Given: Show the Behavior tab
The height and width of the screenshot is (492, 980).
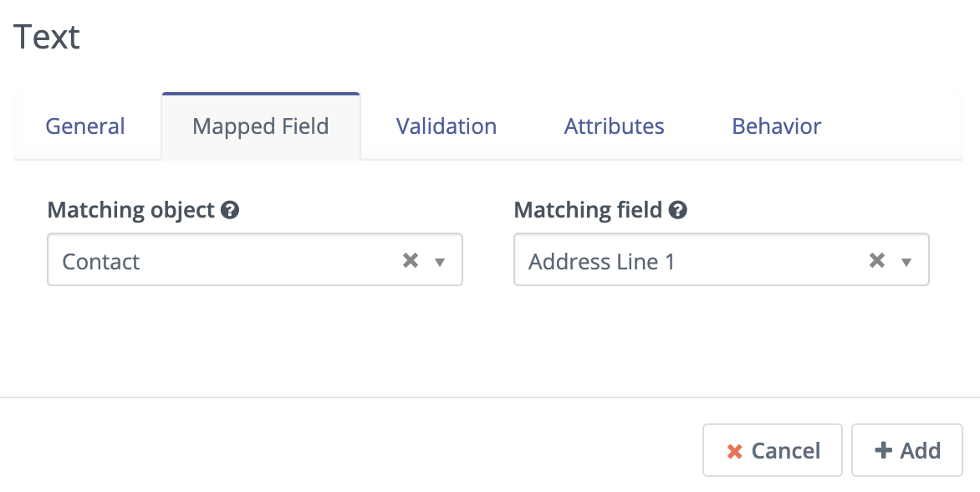Looking at the screenshot, I should coord(776,126).
